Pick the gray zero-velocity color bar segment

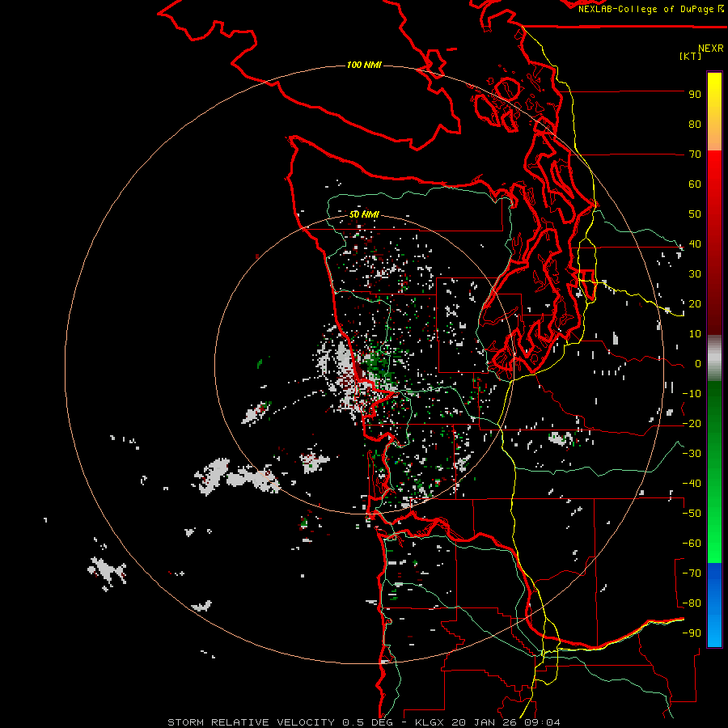pyautogui.click(x=714, y=358)
